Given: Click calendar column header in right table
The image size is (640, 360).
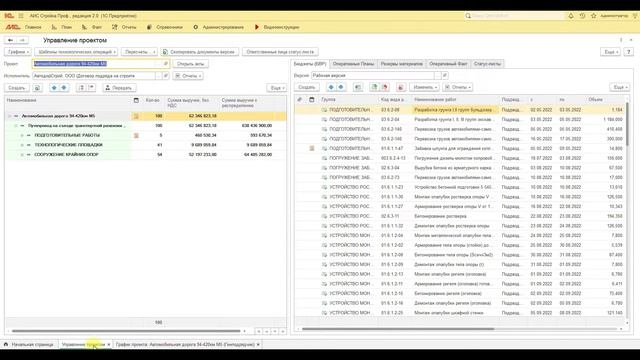Looking at the screenshot, I should tap(312, 100).
